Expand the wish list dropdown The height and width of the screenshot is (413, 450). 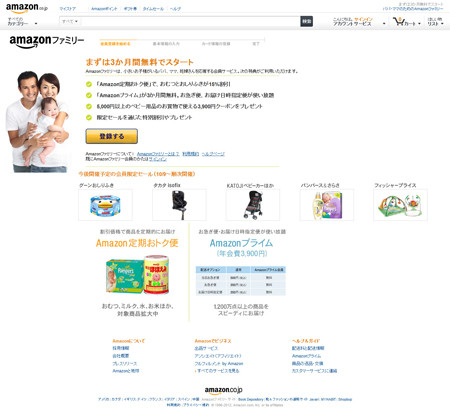point(435,22)
